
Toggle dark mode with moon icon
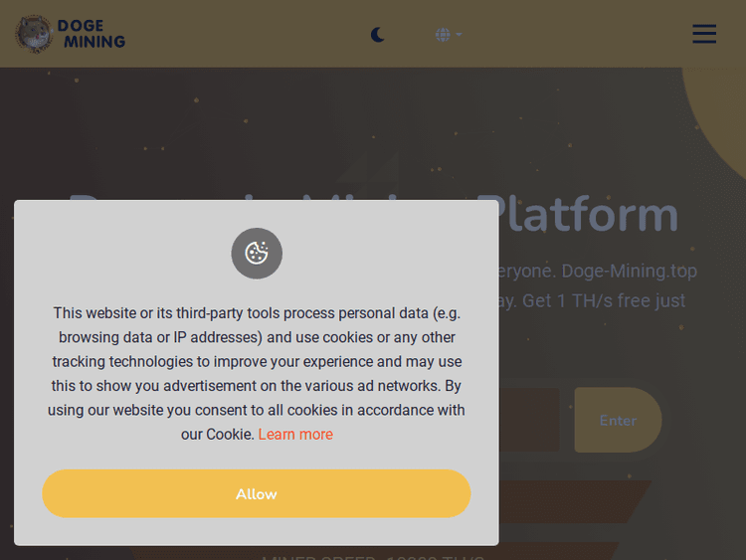378,35
